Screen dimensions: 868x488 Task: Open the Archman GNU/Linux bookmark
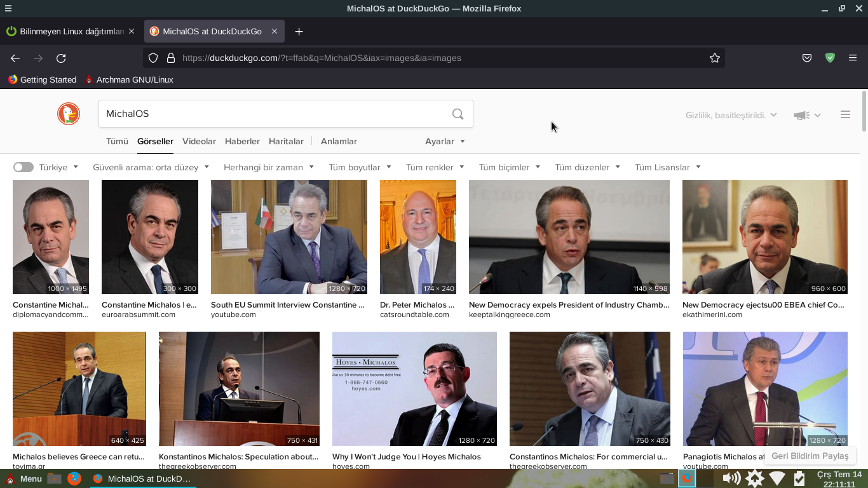tap(128, 79)
